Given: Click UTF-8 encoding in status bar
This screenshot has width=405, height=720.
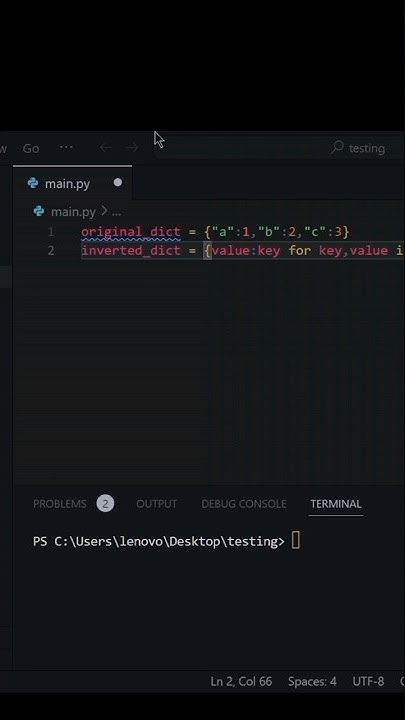Looking at the screenshot, I should 368,681.
